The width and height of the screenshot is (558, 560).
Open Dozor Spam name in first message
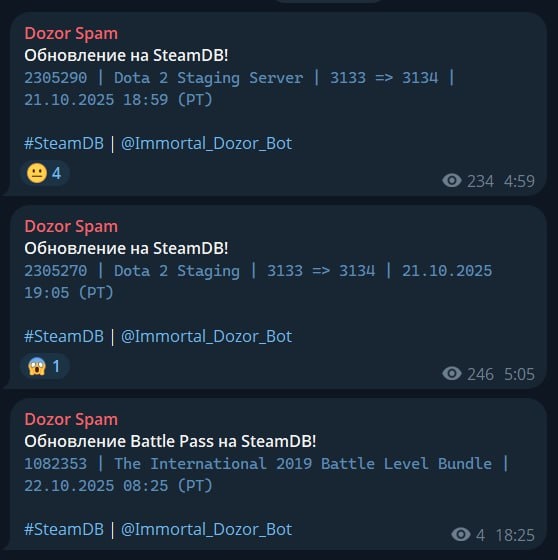[71, 34]
